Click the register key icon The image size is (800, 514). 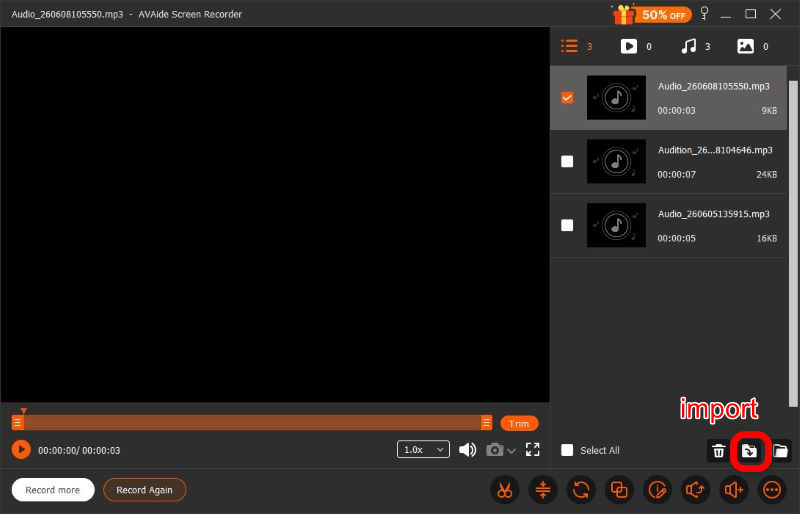705,13
